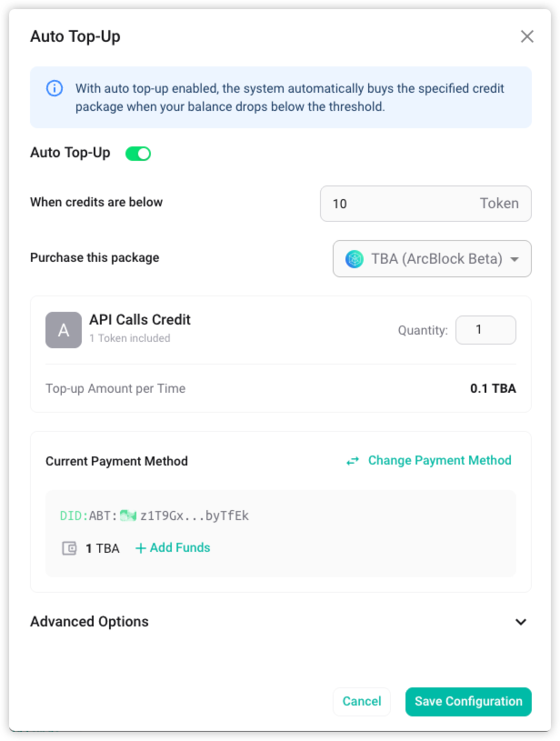Screen dimensions: 560x741
Task: Click the plus icon on Add Funds
Action: (139, 547)
